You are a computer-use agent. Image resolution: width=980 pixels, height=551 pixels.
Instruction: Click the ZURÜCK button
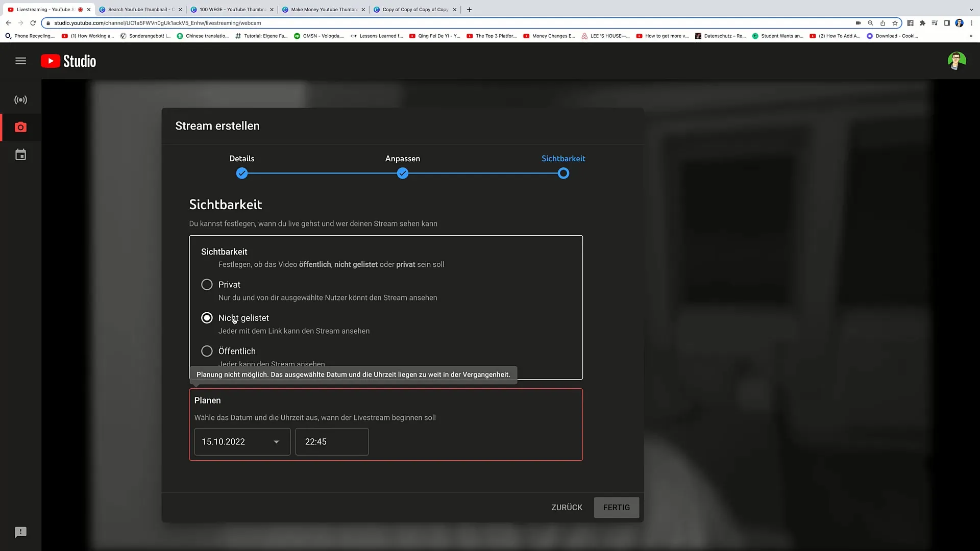(x=567, y=508)
